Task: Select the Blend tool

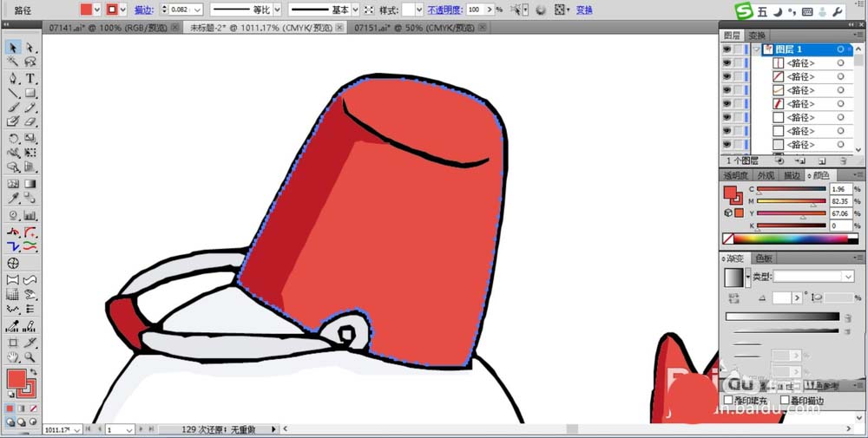Action: [x=30, y=199]
